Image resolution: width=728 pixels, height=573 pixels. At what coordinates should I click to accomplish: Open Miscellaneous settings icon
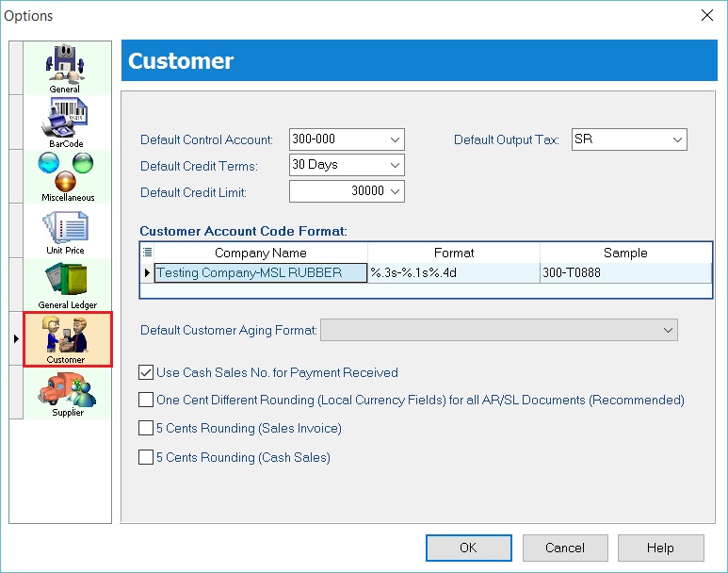[x=67, y=176]
